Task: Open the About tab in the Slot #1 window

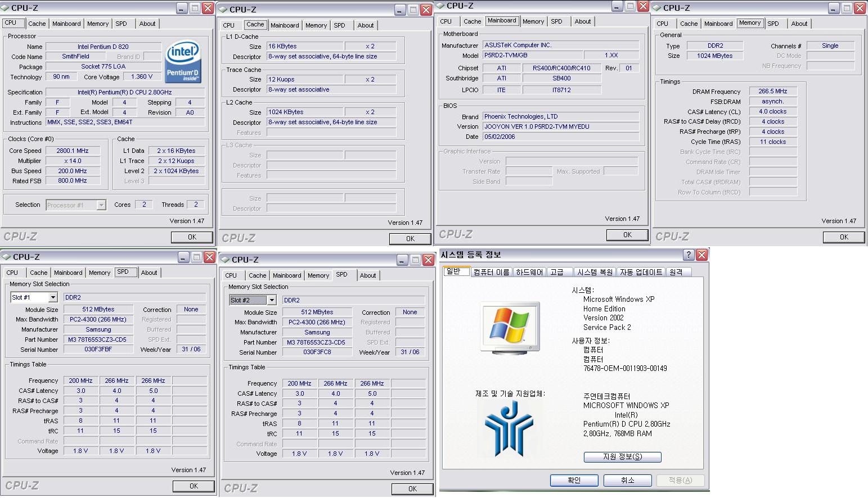Action: [149, 273]
